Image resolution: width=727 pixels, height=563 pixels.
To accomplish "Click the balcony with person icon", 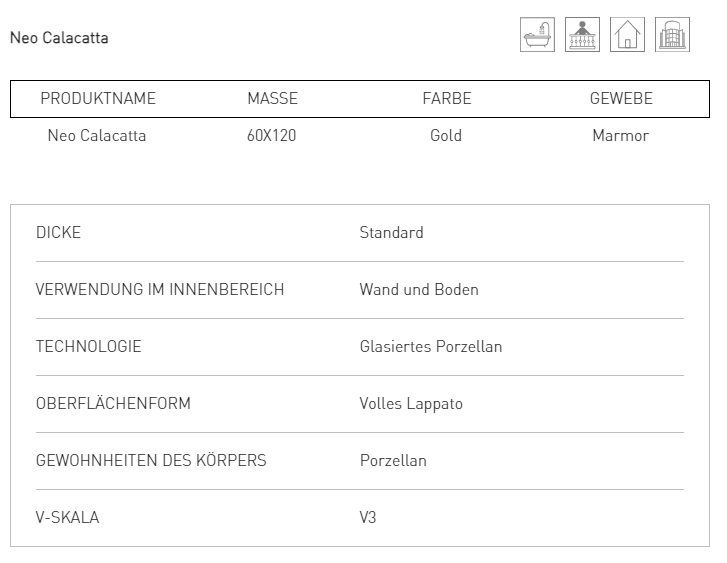I will (x=582, y=35).
